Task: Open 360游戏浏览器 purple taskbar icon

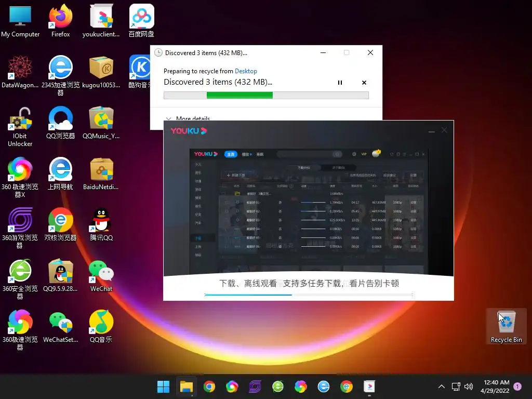Action: click(x=255, y=387)
